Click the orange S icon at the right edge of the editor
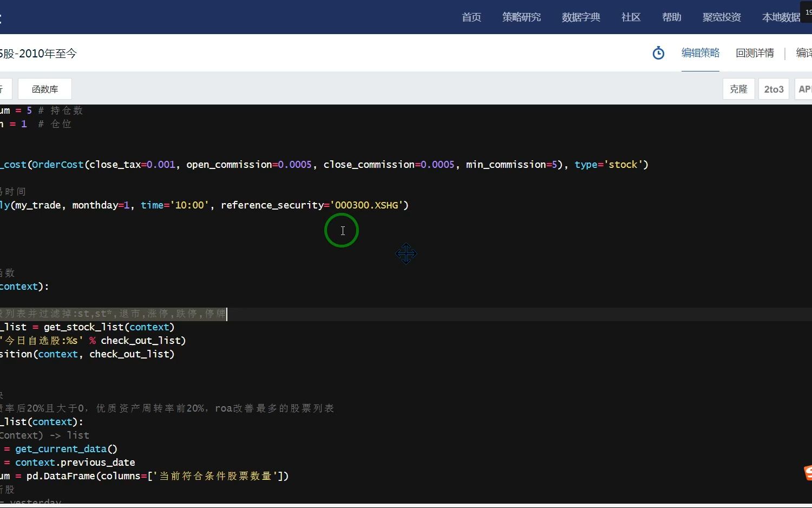This screenshot has height=508, width=812. click(808, 472)
